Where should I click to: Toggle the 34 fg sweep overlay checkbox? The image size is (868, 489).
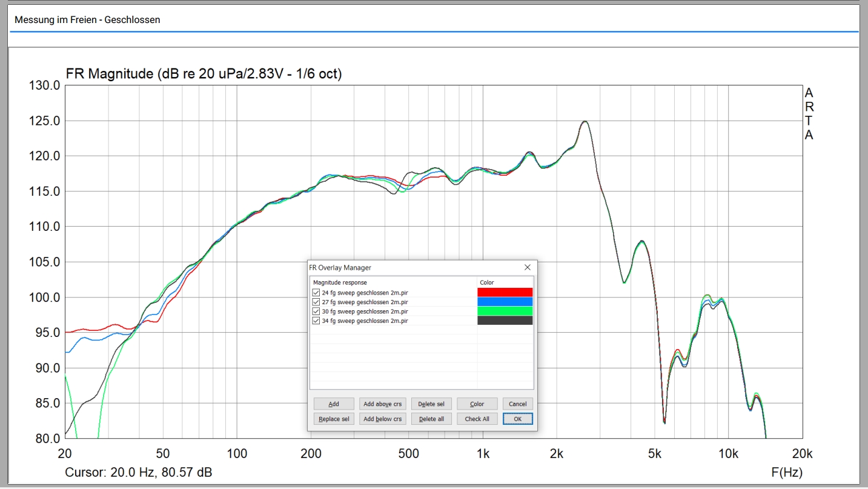pos(316,321)
